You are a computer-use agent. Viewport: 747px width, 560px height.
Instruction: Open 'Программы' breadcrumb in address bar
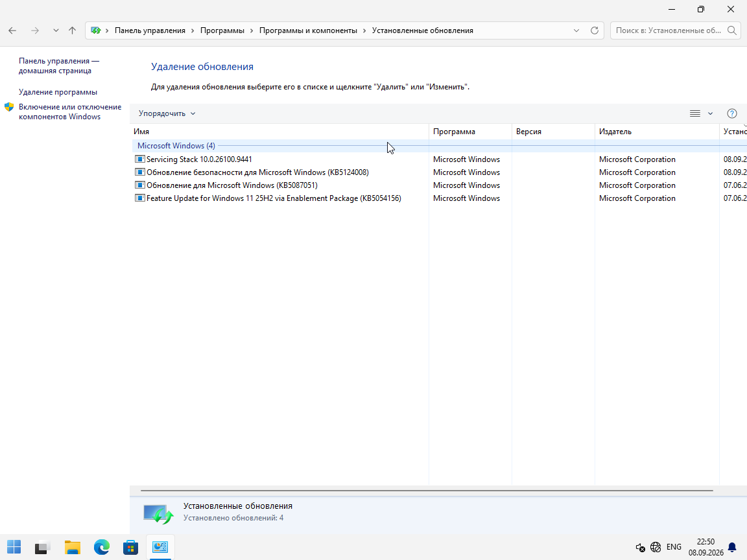222,30
